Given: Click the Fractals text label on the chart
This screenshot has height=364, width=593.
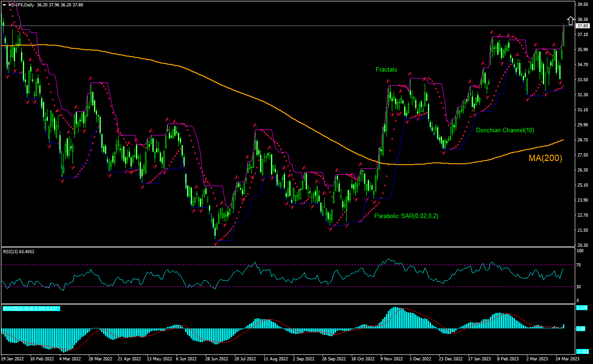Looking at the screenshot, I should (x=386, y=69).
